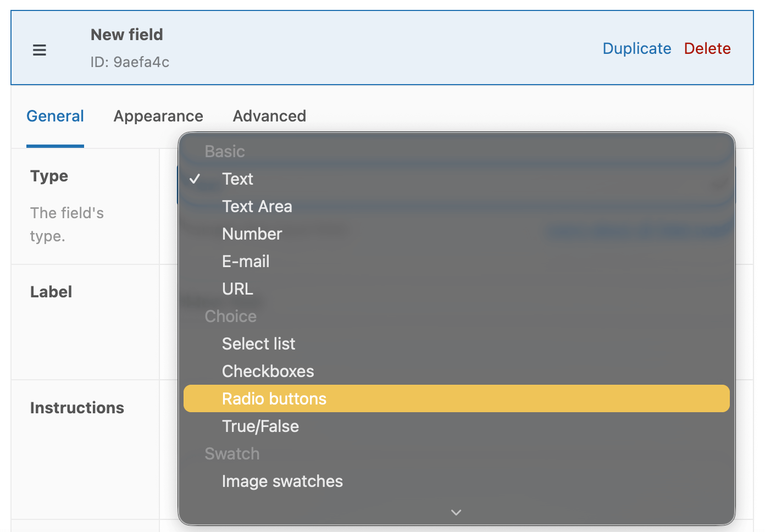Click the down chevron at the dropdown bottom
765x532 pixels.
pyautogui.click(x=456, y=512)
